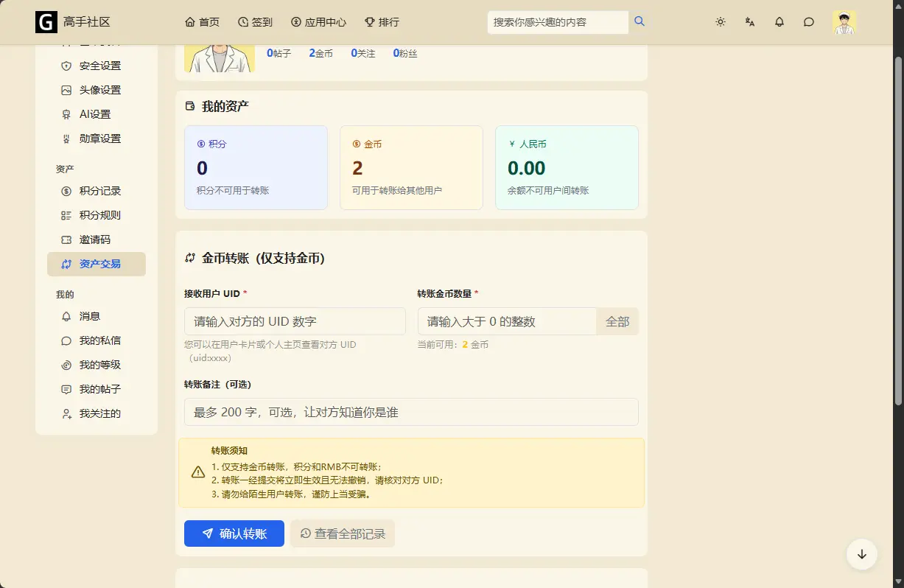The height and width of the screenshot is (588, 904).
Task: Click the 金币转账 heading transfer icon
Action: pos(190,259)
